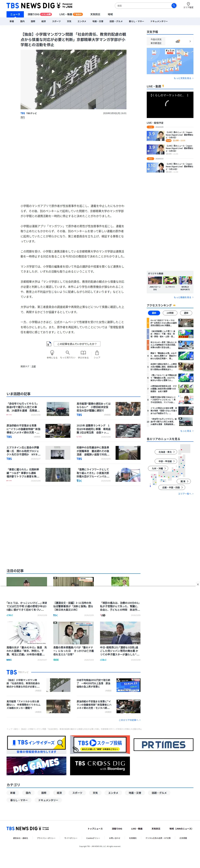
Task: Open the DIG GAMES banner
Action: (36, 766)
